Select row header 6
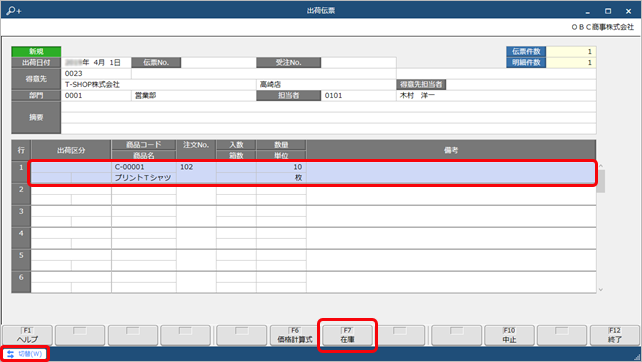The width and height of the screenshot is (642, 362). coord(21,282)
